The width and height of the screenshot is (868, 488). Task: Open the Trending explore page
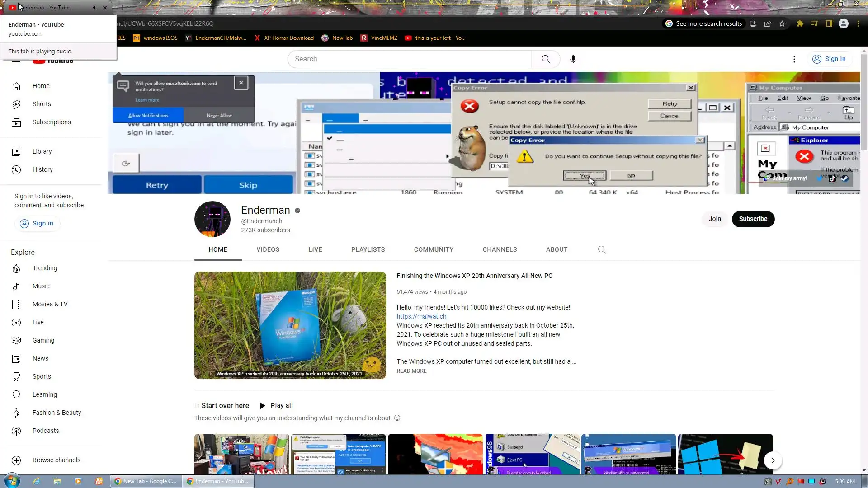click(x=45, y=268)
